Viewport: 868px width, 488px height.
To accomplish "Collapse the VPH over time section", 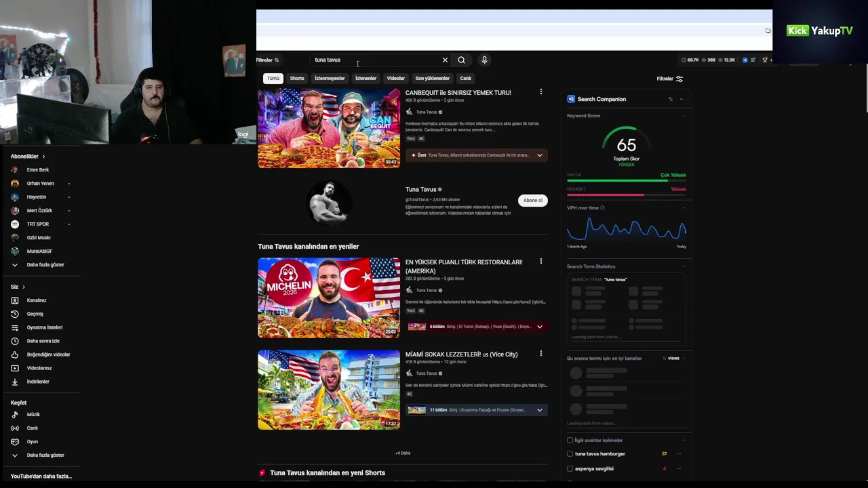I will point(684,208).
